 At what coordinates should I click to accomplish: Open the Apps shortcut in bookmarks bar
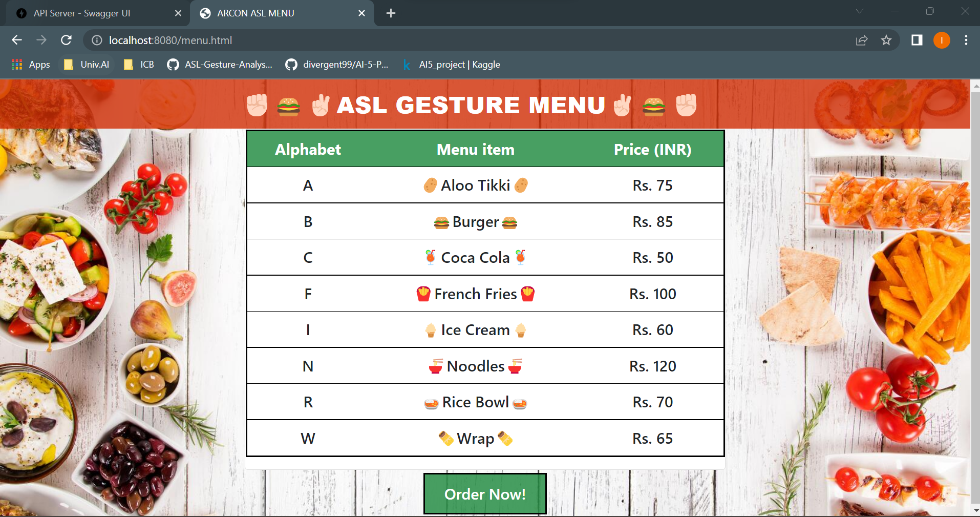pos(30,65)
